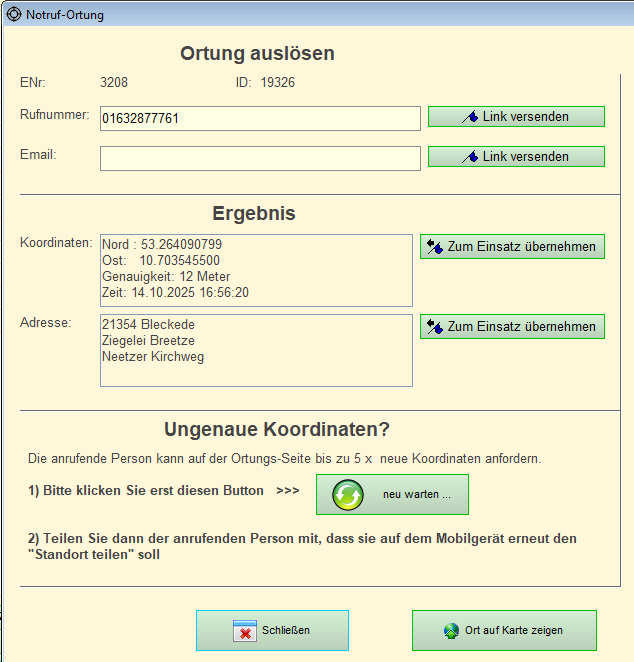Image resolution: width=634 pixels, height=662 pixels.
Task: Click the Nord coordinate line in results
Action: (x=162, y=245)
